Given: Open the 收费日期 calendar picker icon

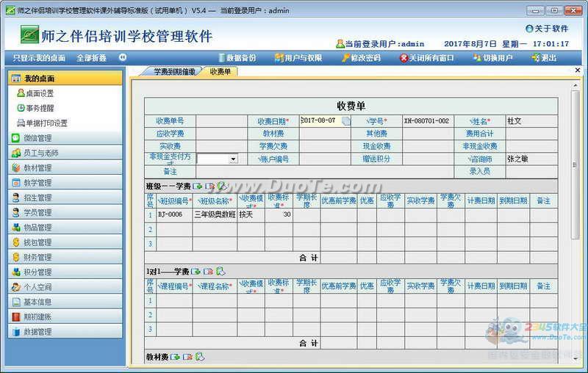Looking at the screenshot, I should point(346,121).
